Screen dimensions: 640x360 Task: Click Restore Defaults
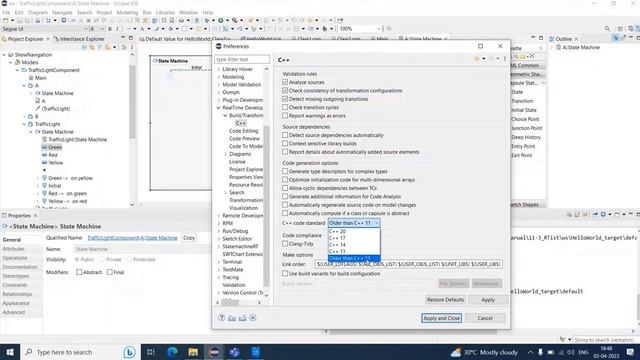[445, 300]
